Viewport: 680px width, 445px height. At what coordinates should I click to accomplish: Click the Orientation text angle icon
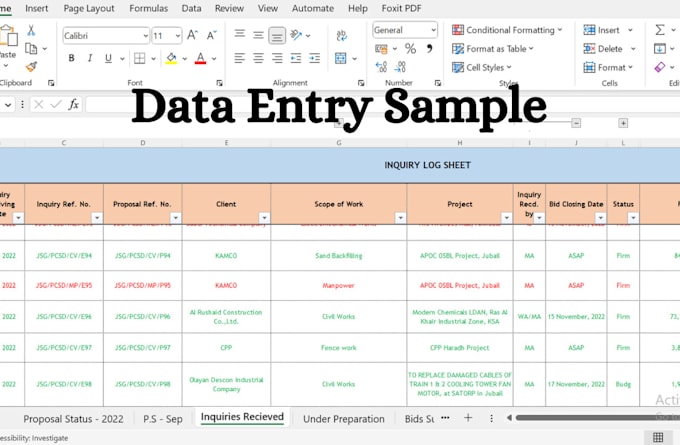tap(296, 35)
